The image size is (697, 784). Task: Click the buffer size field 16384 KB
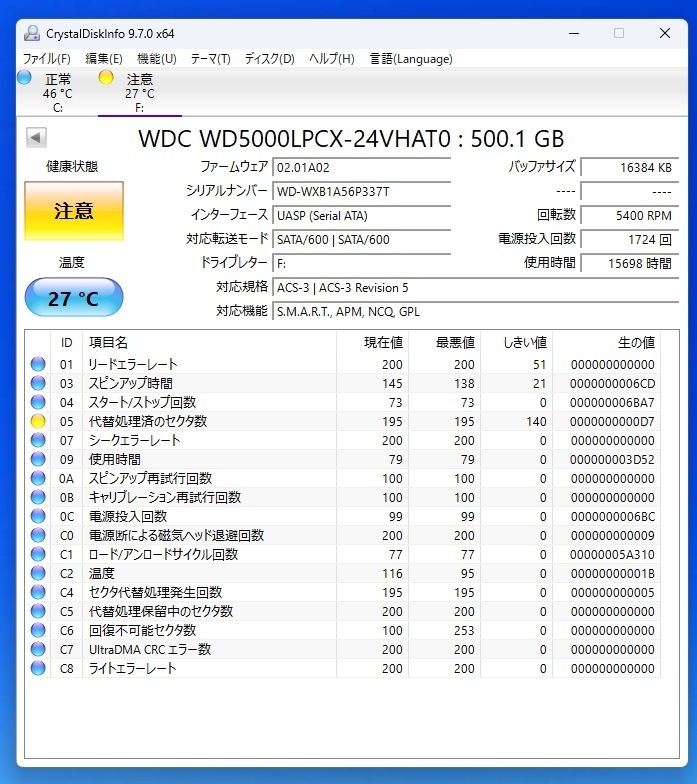[x=630, y=168]
